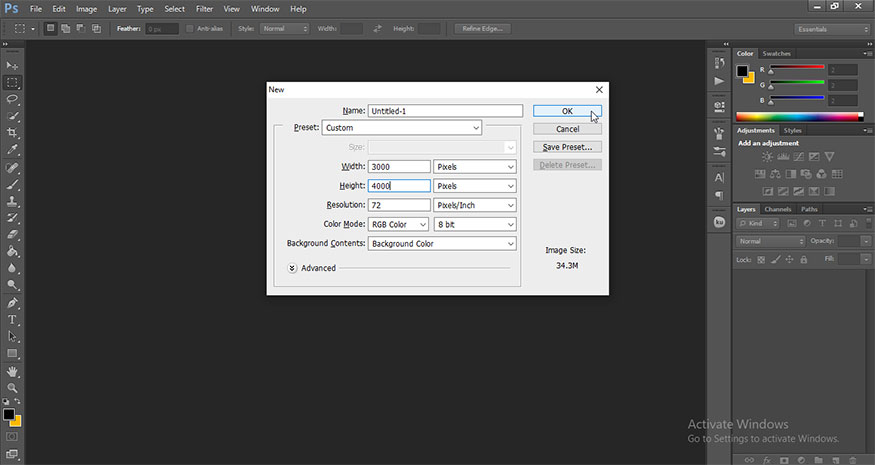Open the Actions panel play icon

(719, 82)
